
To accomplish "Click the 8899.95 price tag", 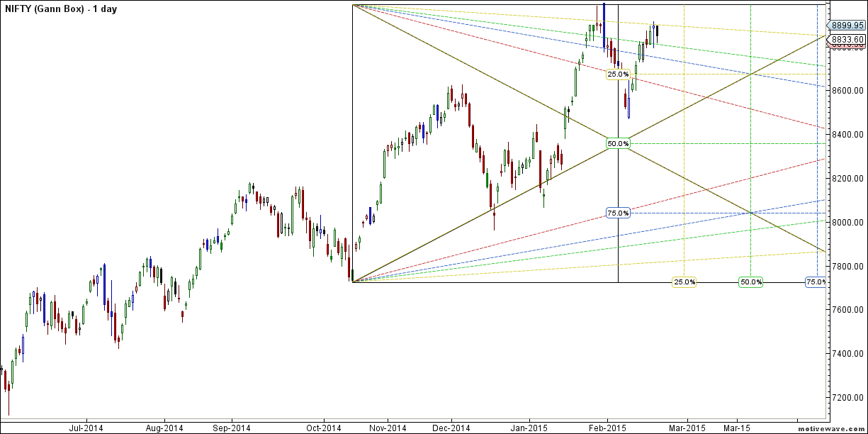I will [x=847, y=23].
